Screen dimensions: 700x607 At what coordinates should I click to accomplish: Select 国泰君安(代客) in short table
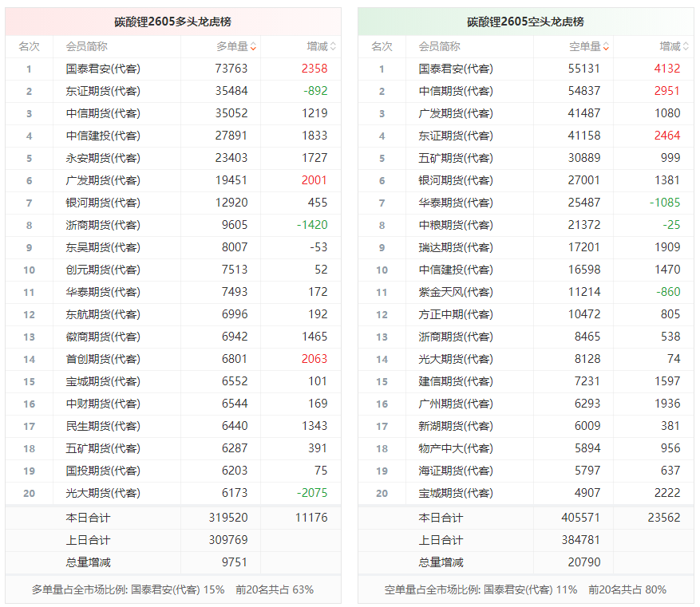pos(455,69)
